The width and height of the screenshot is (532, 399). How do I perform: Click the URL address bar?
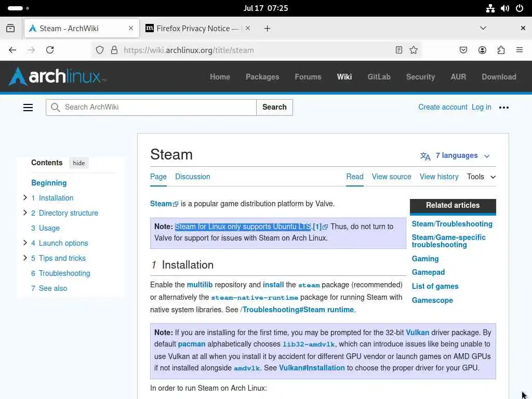point(258,50)
